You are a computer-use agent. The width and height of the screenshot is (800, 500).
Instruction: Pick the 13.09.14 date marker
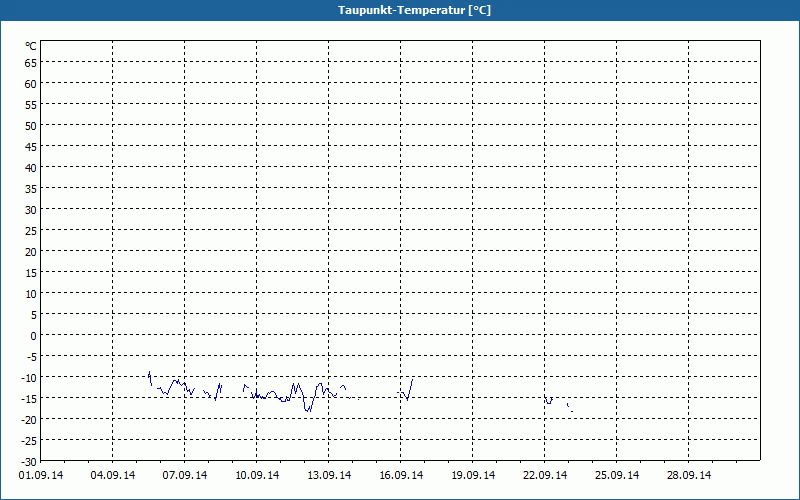pos(329,475)
